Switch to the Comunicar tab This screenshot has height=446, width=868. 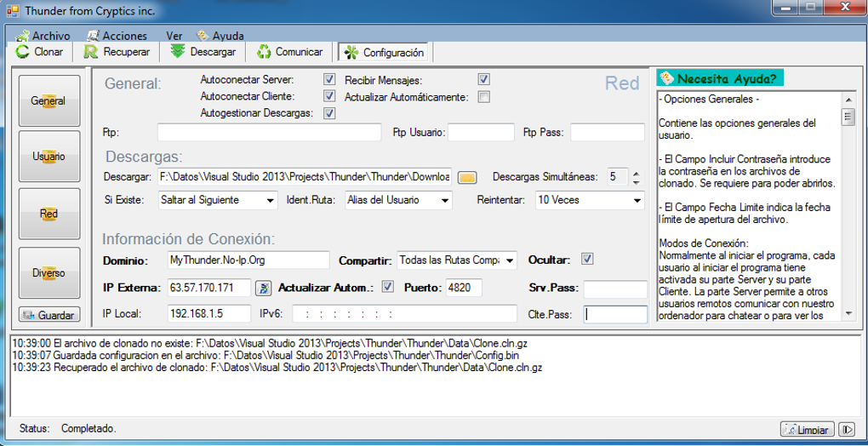tap(289, 52)
